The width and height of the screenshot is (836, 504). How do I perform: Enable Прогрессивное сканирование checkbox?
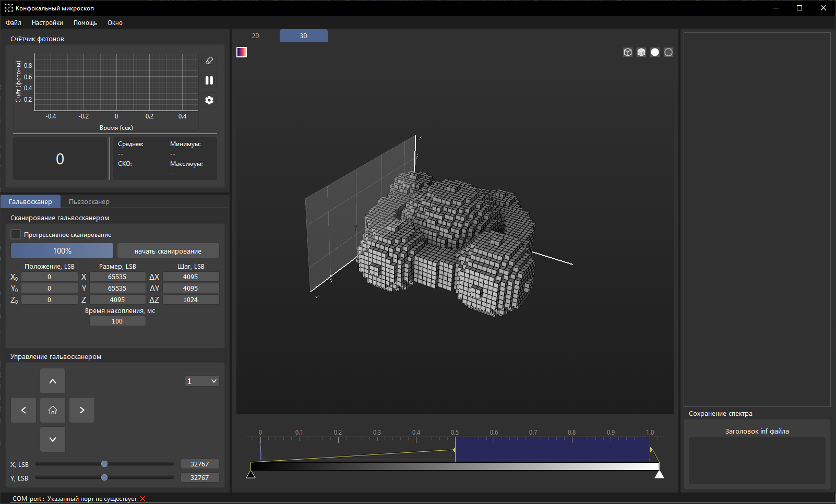coord(16,234)
